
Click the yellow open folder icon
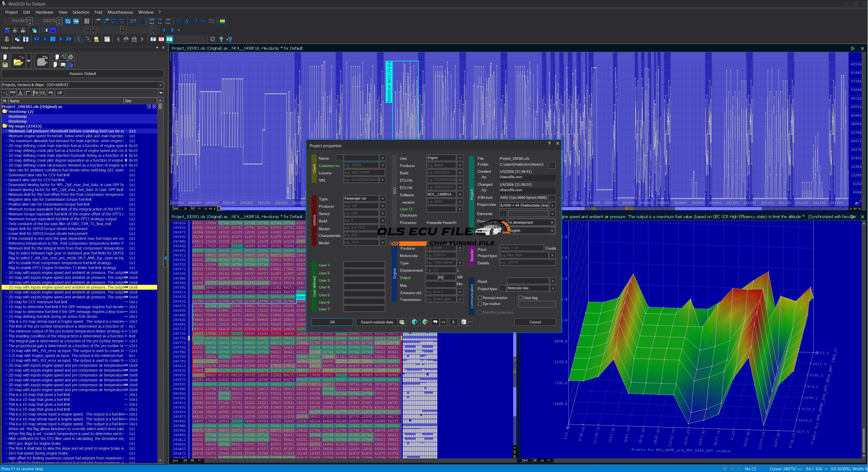coord(18,61)
